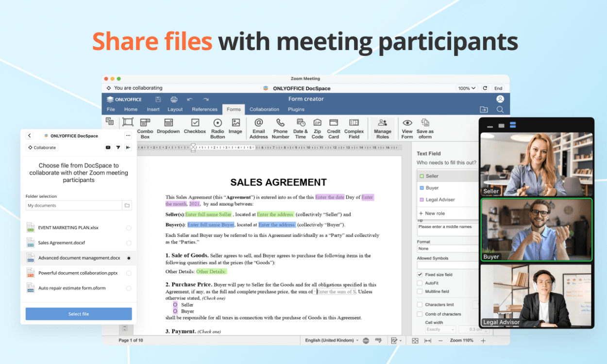Uncheck the Fixed size field option
The image size is (607, 364).
pyautogui.click(x=420, y=274)
